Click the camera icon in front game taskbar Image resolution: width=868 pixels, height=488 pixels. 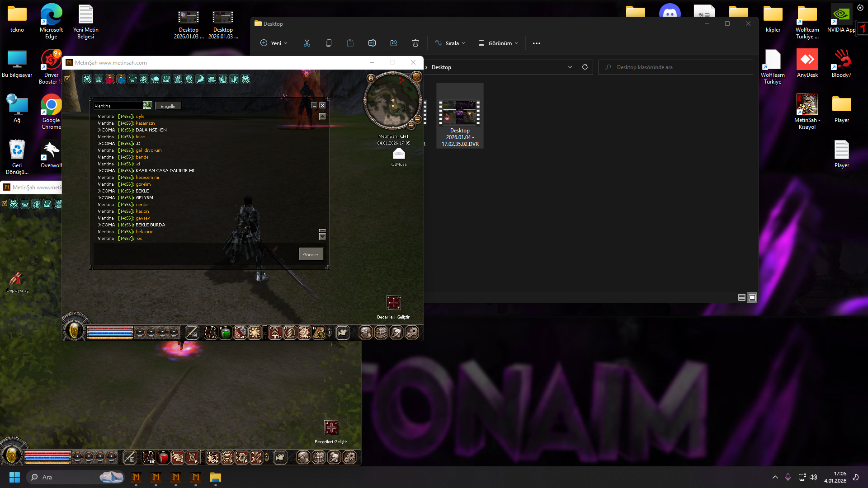(x=343, y=333)
